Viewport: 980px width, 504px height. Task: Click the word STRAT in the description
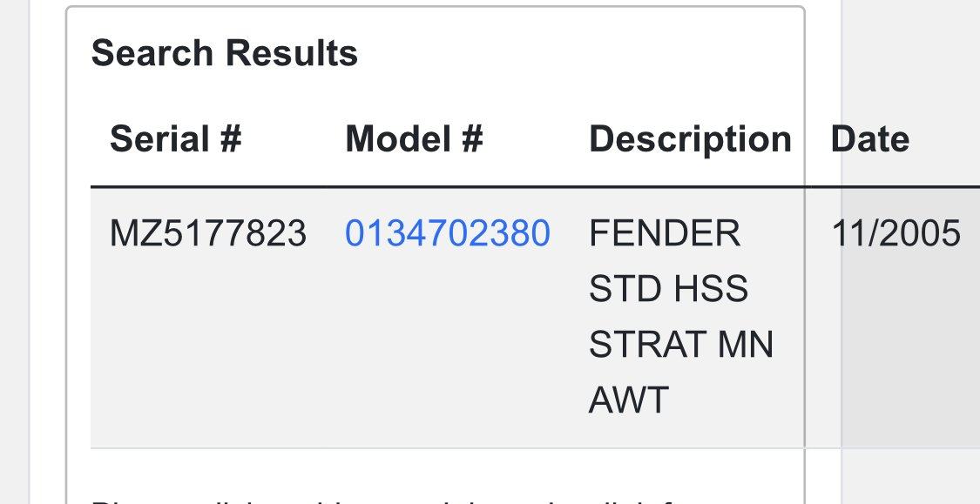[644, 345]
